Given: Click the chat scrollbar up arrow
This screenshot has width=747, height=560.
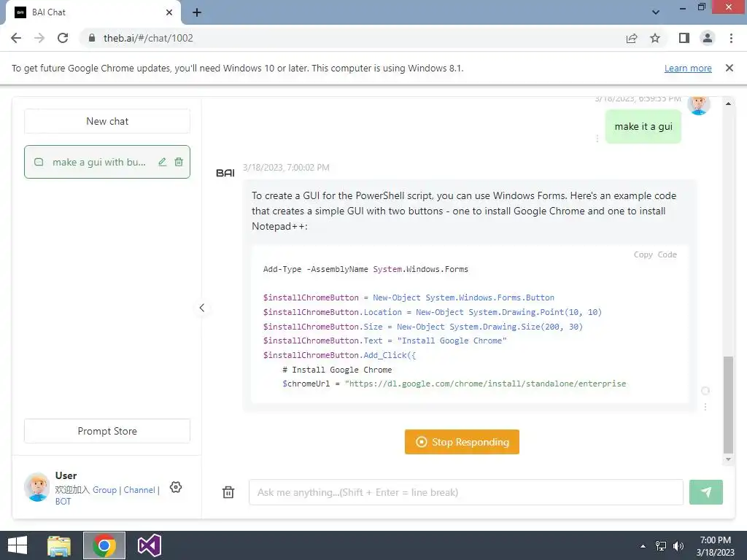Looking at the screenshot, I should tap(728, 104).
